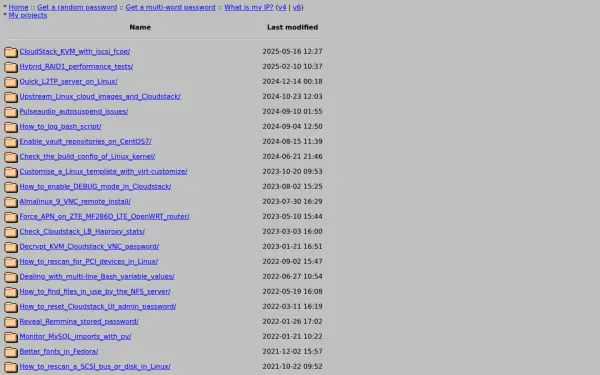Click folder icon beside Upstream_Linux_cloud_images_and_Cloudstack

pos(11,97)
